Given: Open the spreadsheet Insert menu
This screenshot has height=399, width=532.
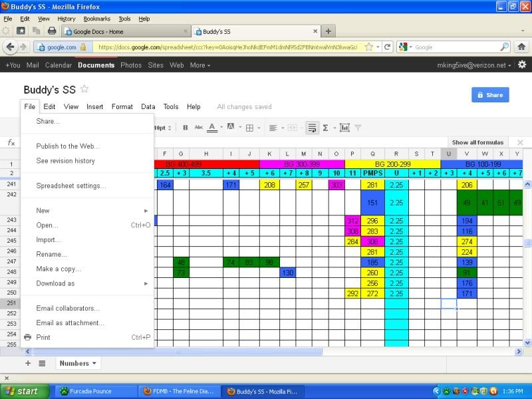Looking at the screenshot, I should coord(94,107).
